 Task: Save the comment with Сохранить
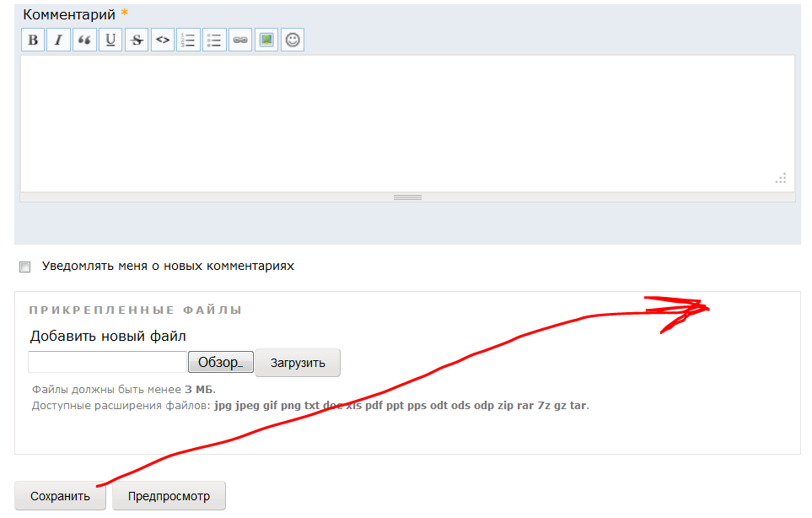point(60,496)
